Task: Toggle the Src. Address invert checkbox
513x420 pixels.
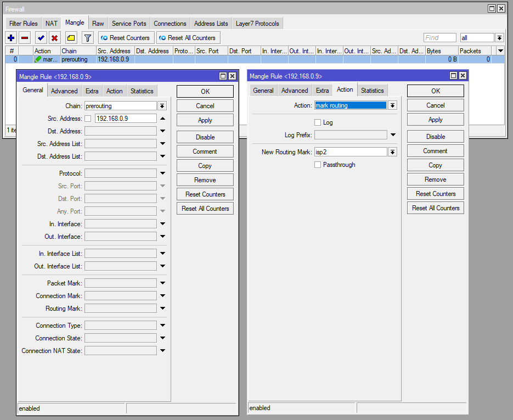Action: 88,119
